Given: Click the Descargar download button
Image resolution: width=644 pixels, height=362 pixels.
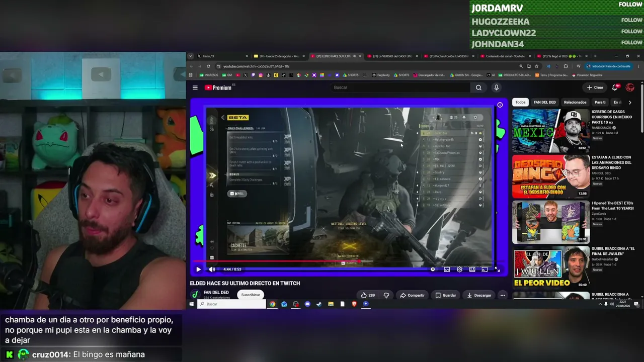Looking at the screenshot, I should click(x=479, y=295).
